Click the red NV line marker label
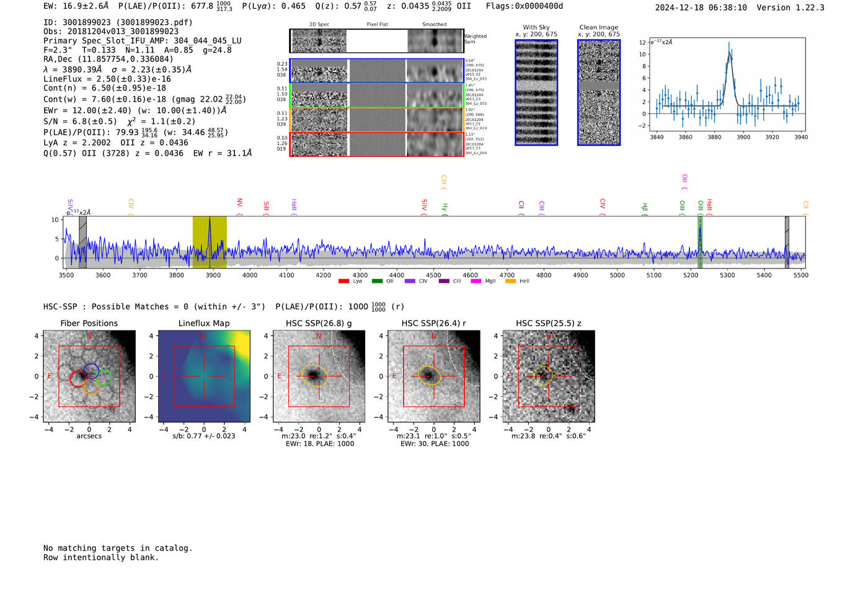 click(239, 206)
